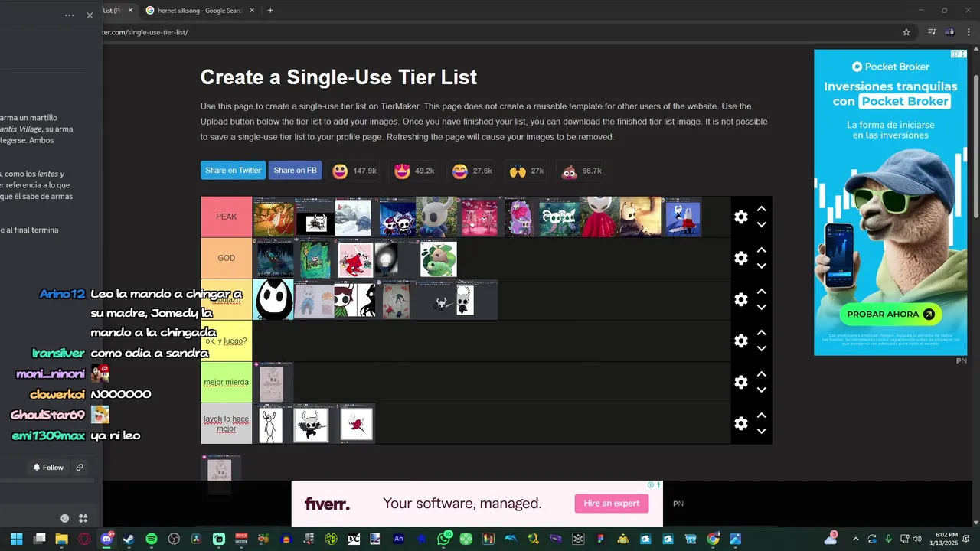Image resolution: width=980 pixels, height=551 pixels.
Task: Open settings gear for the 'ok, y luego?' row
Action: [740, 341]
